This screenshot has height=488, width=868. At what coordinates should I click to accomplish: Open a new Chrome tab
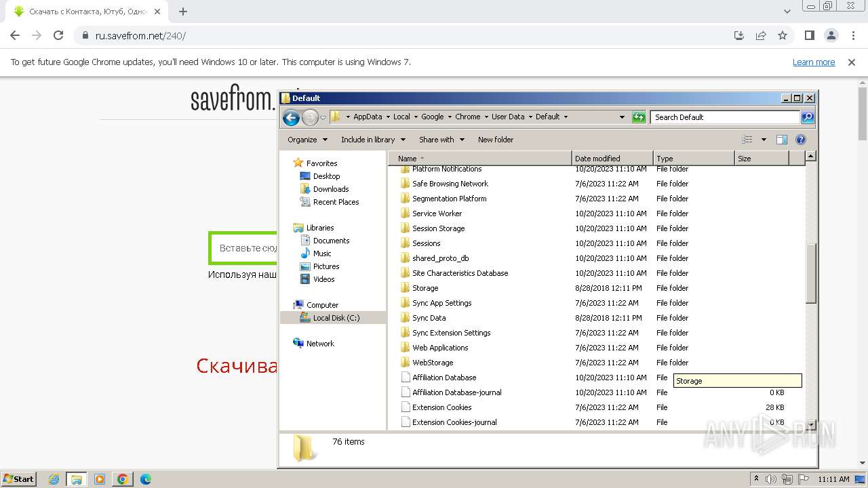183,12
